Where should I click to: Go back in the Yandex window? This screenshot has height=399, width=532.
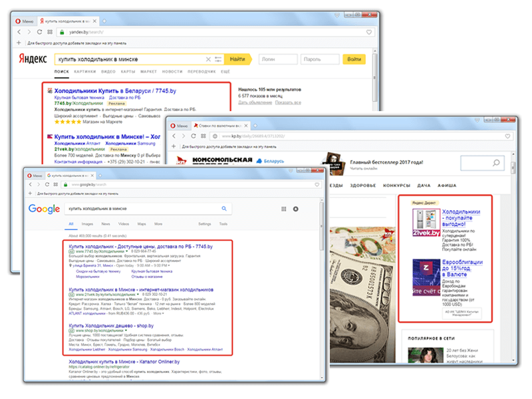(x=19, y=32)
